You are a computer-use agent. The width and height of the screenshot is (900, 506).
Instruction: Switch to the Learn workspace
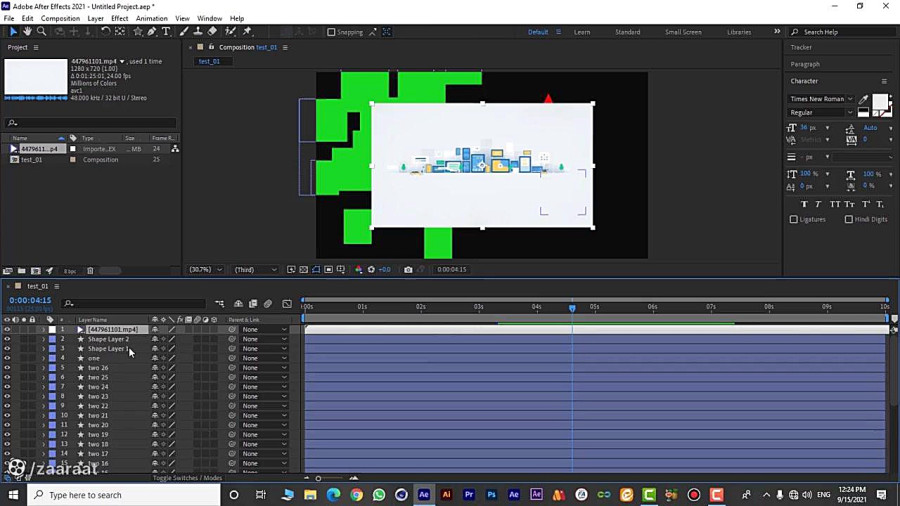point(582,32)
